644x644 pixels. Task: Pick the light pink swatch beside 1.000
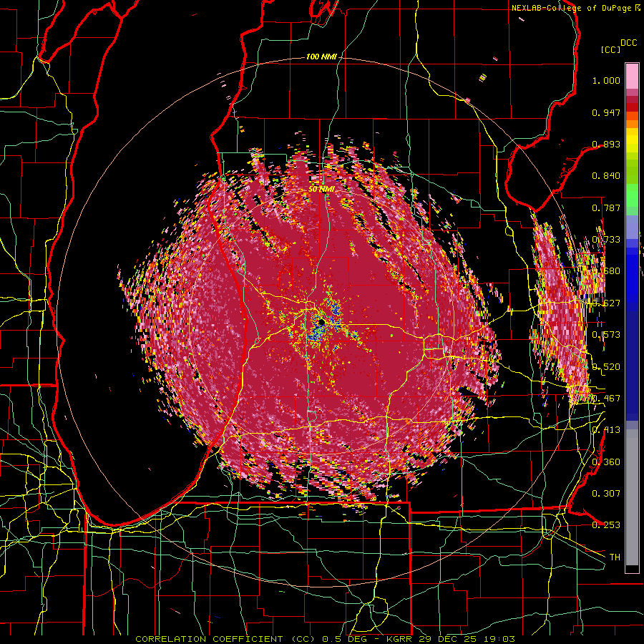(x=632, y=77)
